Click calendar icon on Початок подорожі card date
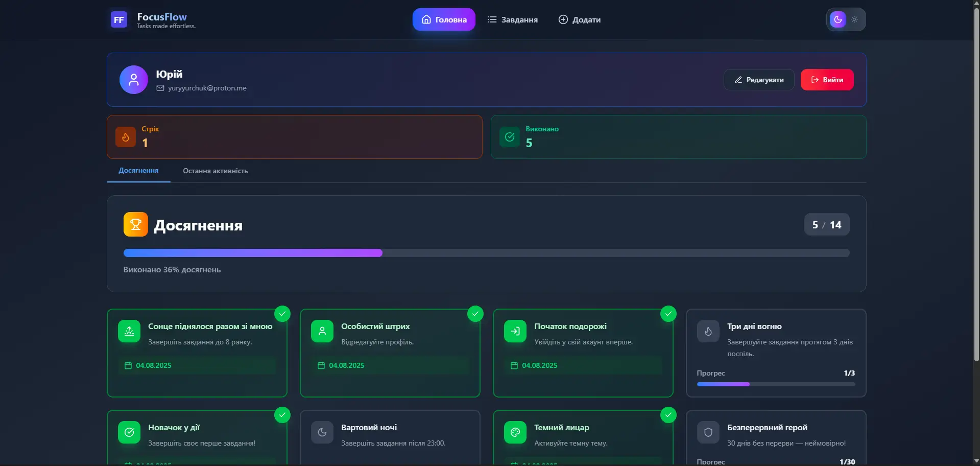980x466 pixels. tap(514, 365)
